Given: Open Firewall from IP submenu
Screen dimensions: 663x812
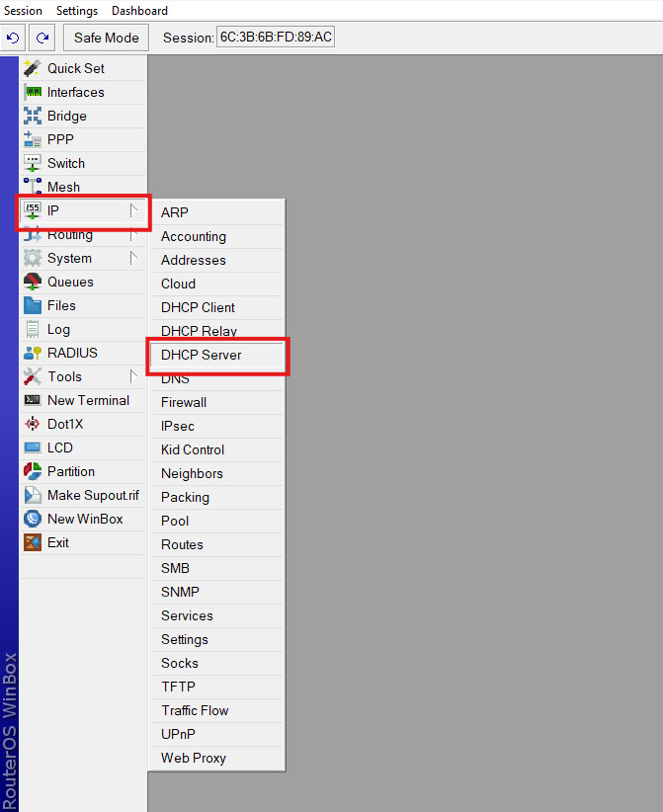Looking at the screenshot, I should click(217, 402).
